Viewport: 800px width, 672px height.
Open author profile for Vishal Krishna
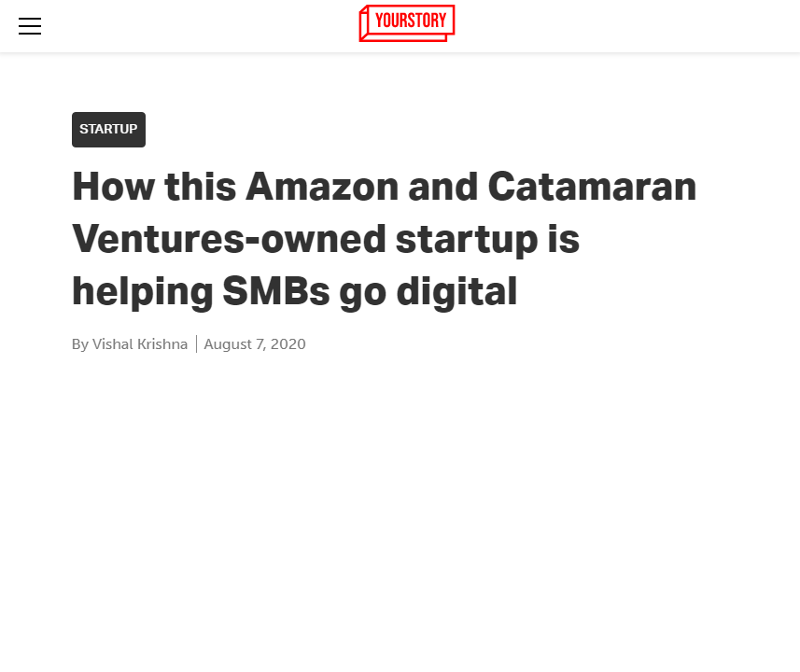138,343
